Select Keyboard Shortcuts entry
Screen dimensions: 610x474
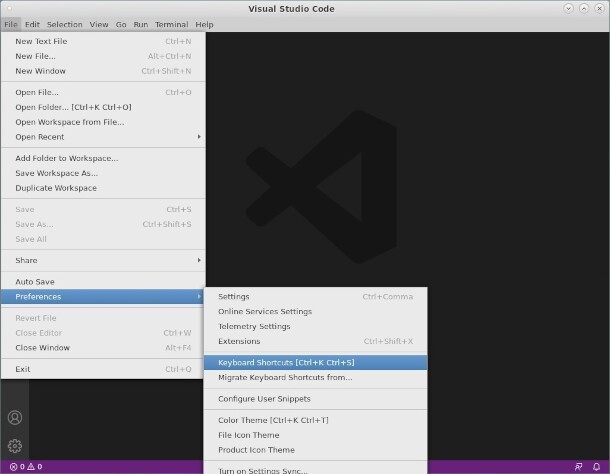point(316,362)
